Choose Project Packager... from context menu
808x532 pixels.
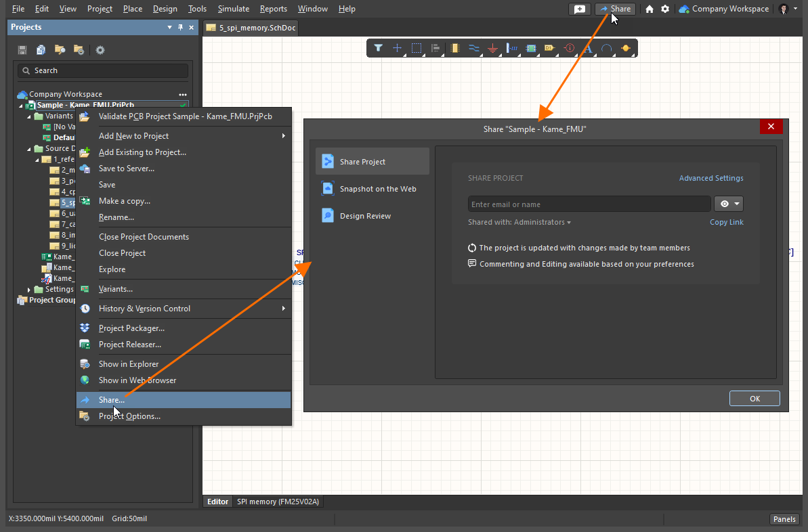tap(184, 328)
